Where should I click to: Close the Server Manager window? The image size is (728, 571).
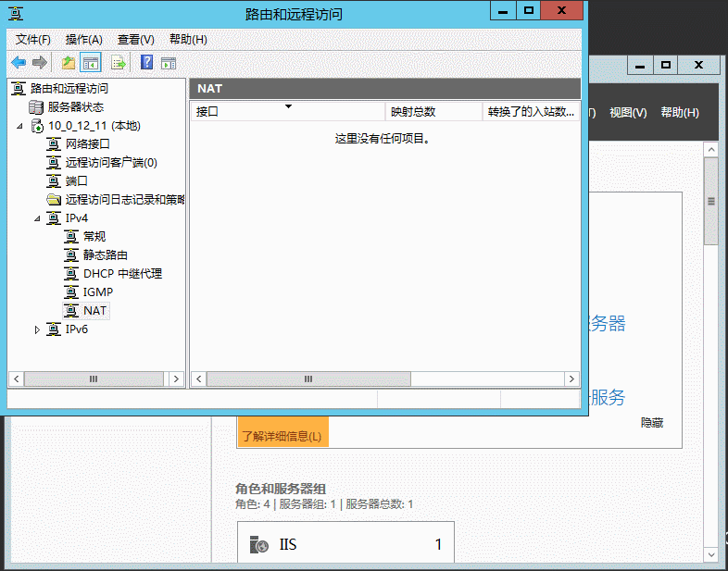[698, 66]
